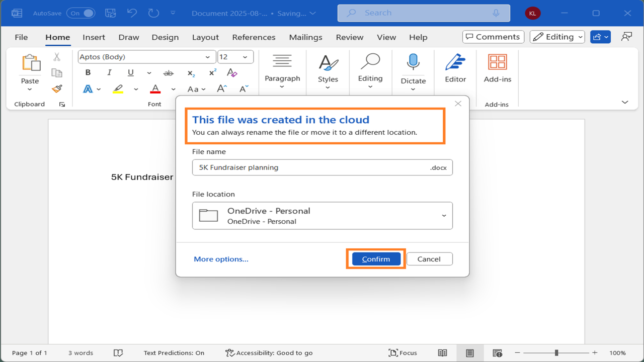
Task: Open the Dictate tool
Action: click(x=413, y=70)
